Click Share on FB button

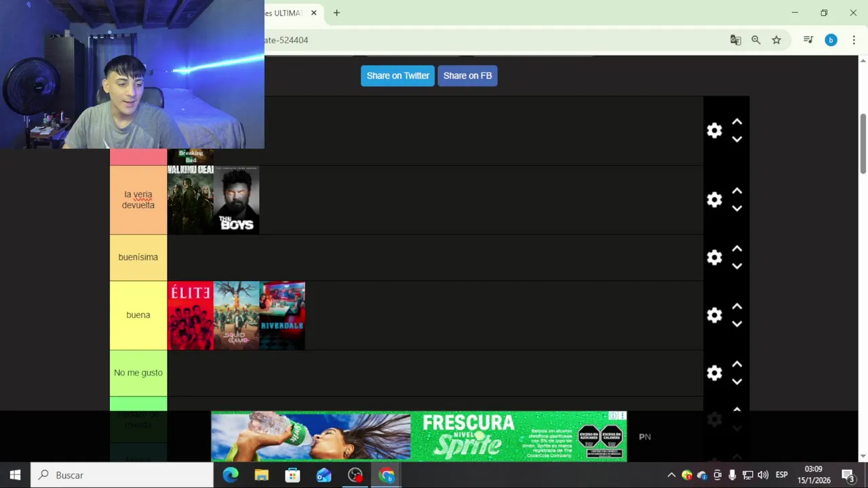467,76
